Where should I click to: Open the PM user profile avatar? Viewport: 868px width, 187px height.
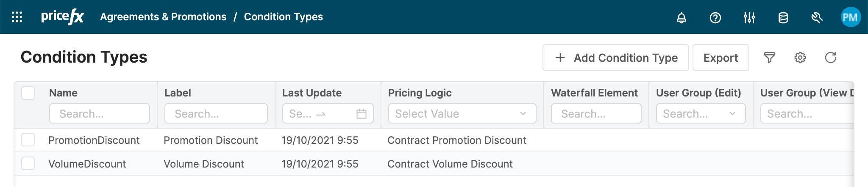[851, 17]
